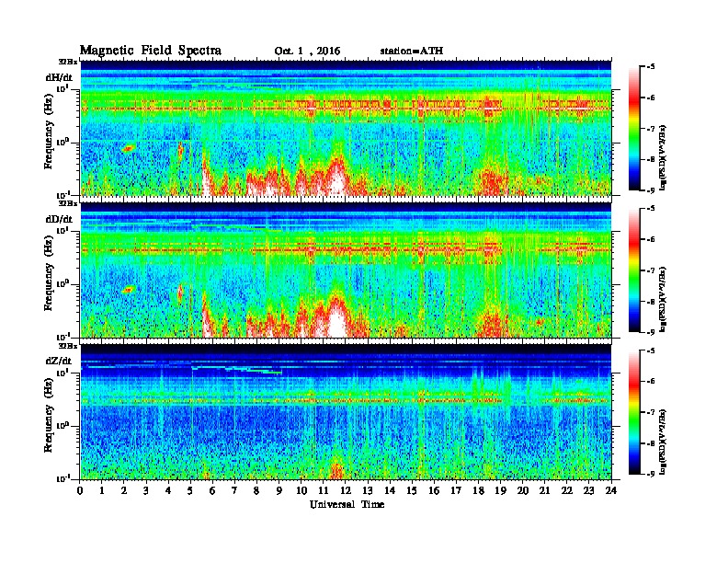Click the "-8" label on dZ/dt color bar
The width and height of the screenshot is (728, 563).
pos(651,443)
